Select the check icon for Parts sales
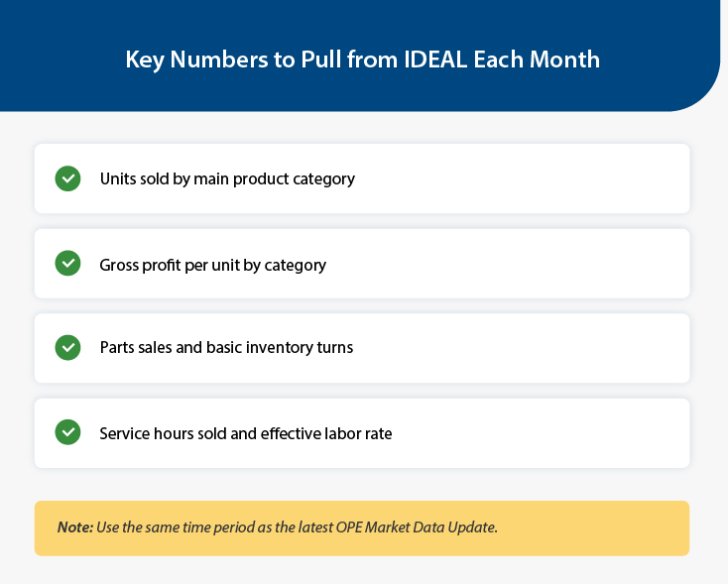Image resolution: width=728 pixels, height=584 pixels. click(x=67, y=348)
